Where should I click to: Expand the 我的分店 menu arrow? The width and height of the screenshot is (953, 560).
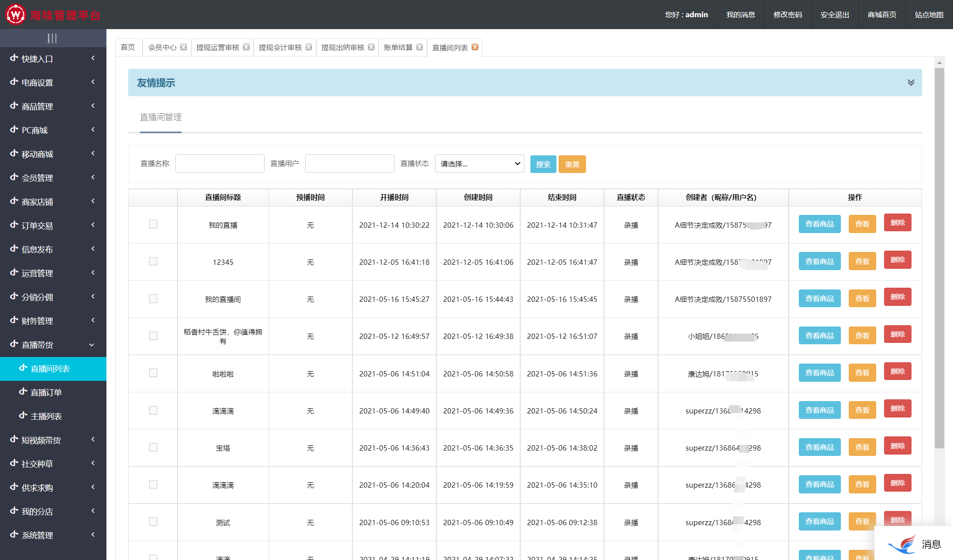[93, 511]
